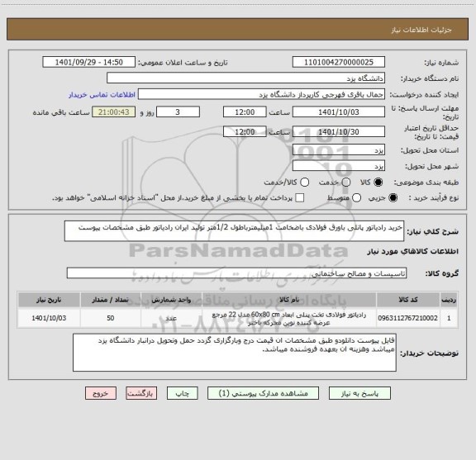Click the شرح کلی نیاز description box
The height and width of the screenshot is (460, 476).
pyautogui.click(x=235, y=231)
